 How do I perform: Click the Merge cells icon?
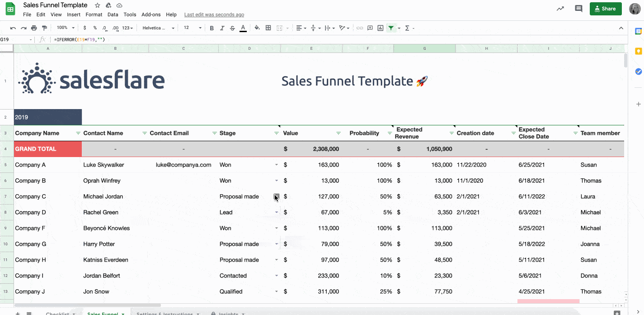279,28
